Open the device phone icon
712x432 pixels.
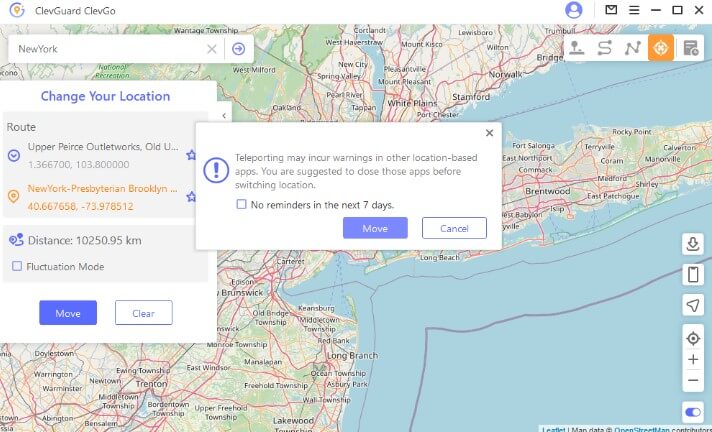[x=693, y=275]
